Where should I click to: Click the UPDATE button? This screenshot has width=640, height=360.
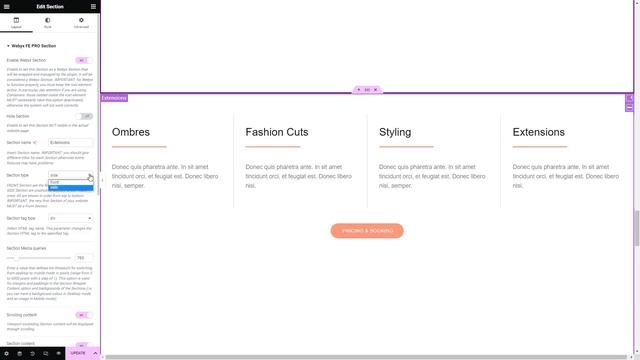pyautogui.click(x=78, y=353)
